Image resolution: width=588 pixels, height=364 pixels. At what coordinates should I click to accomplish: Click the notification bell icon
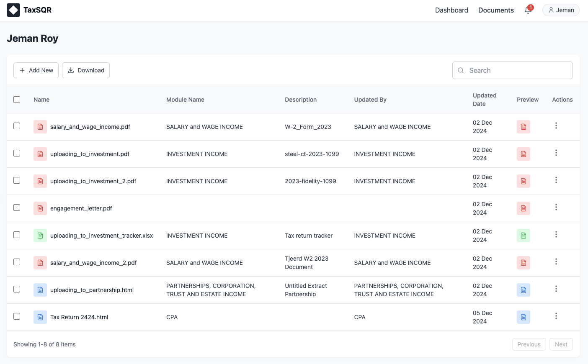coord(528,10)
